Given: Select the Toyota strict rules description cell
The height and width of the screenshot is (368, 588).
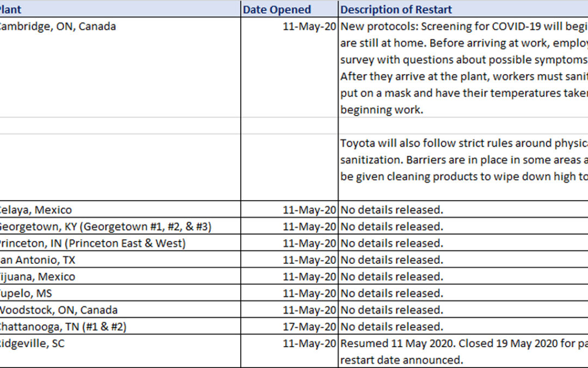Looking at the screenshot, I should tap(463, 161).
